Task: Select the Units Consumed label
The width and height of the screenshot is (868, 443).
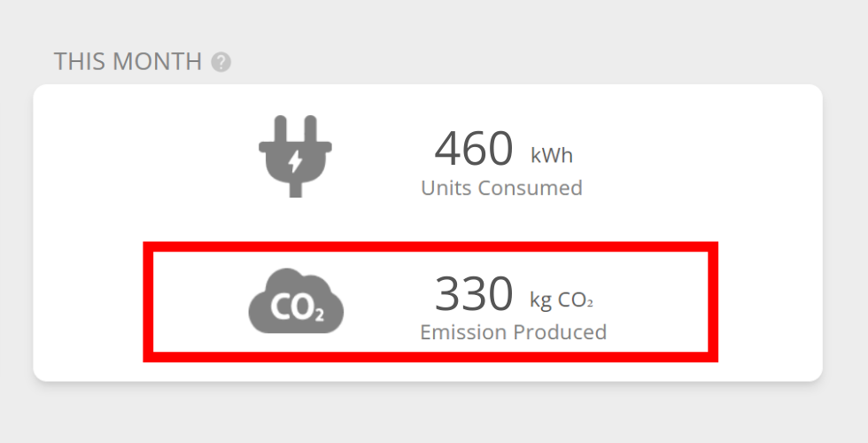Action: click(501, 188)
